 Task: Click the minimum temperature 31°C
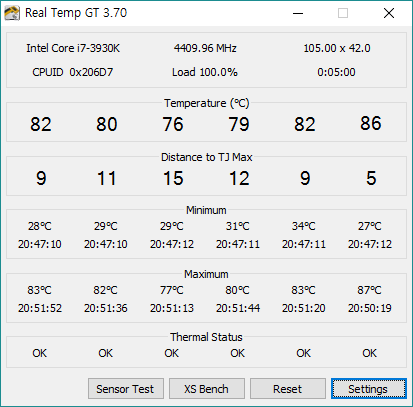[238, 226]
